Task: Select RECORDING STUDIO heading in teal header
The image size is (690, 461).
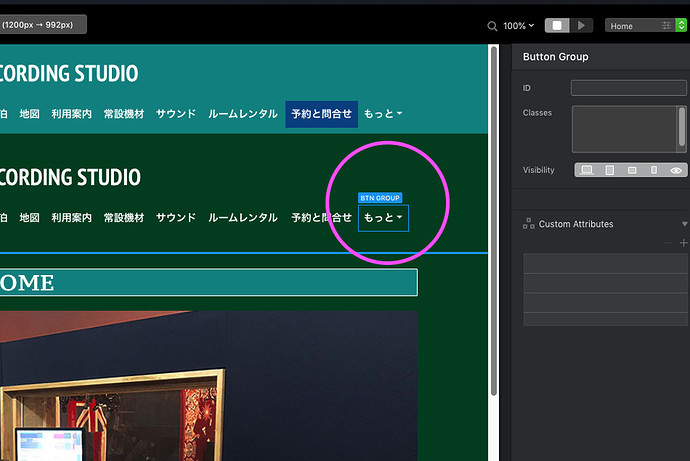Action: [x=69, y=73]
